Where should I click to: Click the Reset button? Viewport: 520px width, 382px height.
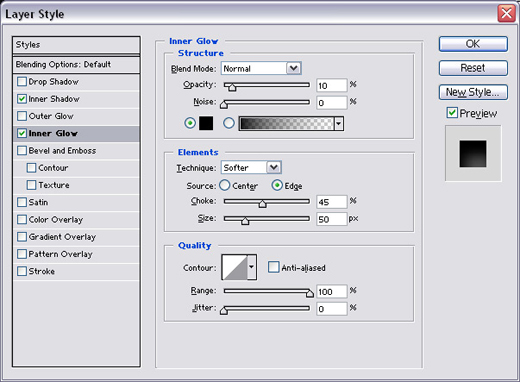[473, 68]
